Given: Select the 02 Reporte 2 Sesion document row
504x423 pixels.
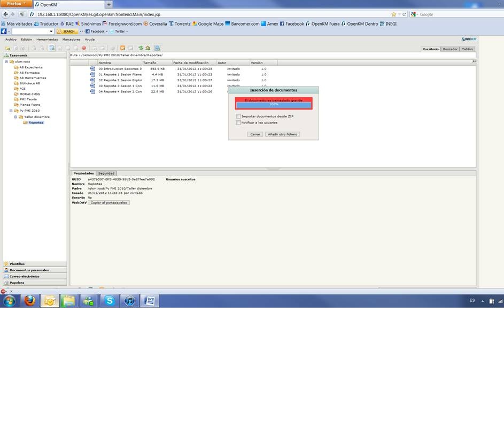Looking at the screenshot, I should click(123, 80).
